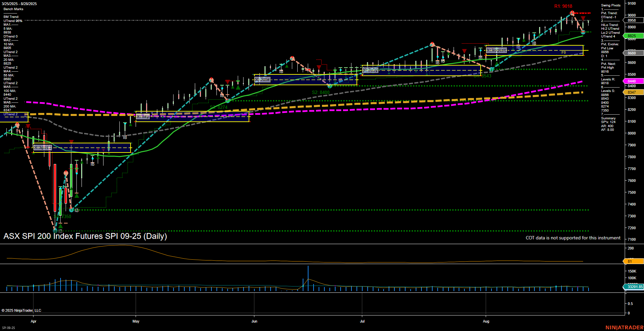Click the S3: 8274 support label
Image resolution: width=644 pixels, height=331 pixels.
tap(218, 107)
